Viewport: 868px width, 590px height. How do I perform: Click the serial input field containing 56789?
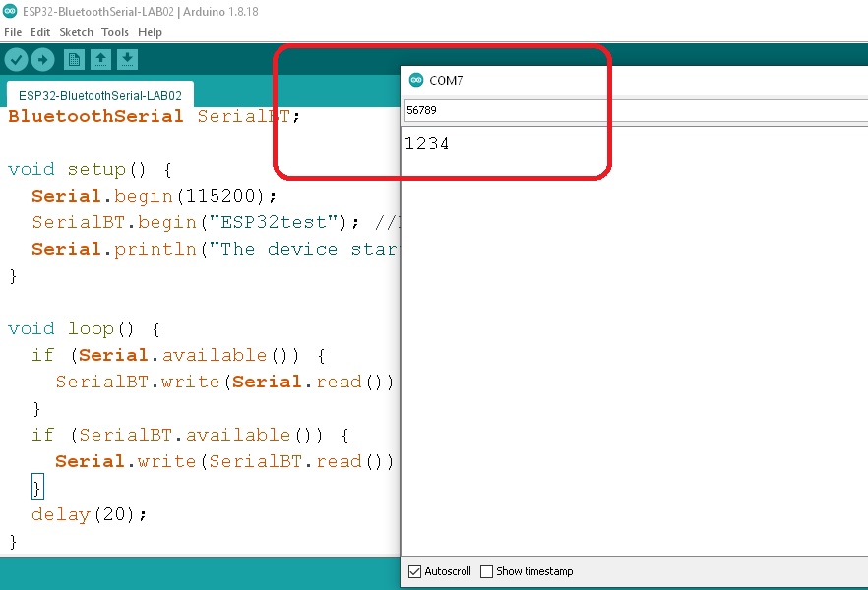click(636, 110)
